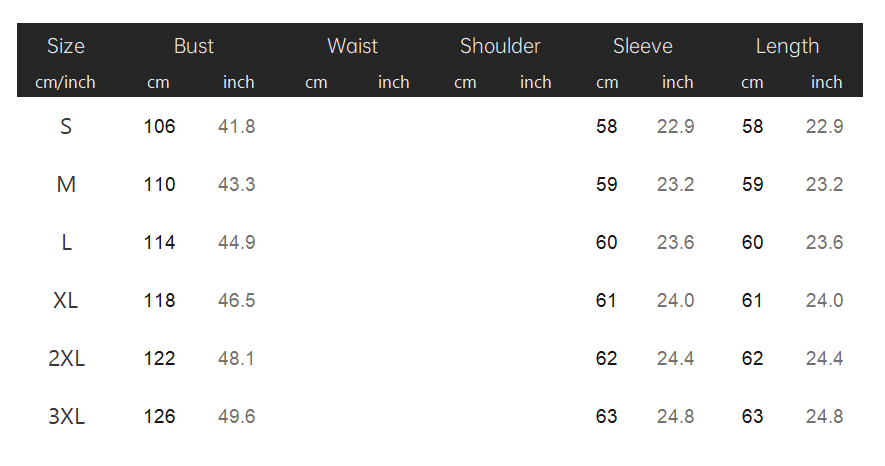Select length cm value 60 in L row

coord(752,243)
